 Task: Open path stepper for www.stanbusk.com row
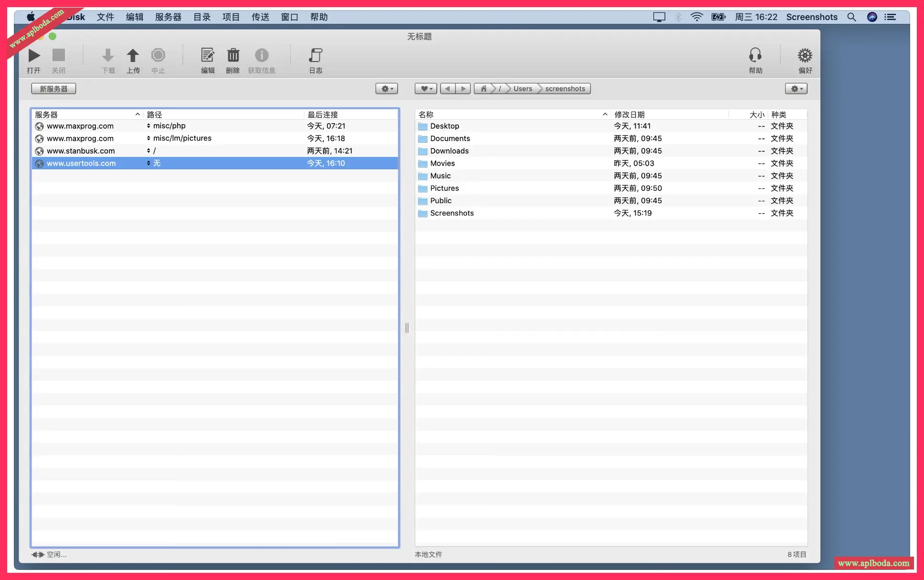pos(148,151)
